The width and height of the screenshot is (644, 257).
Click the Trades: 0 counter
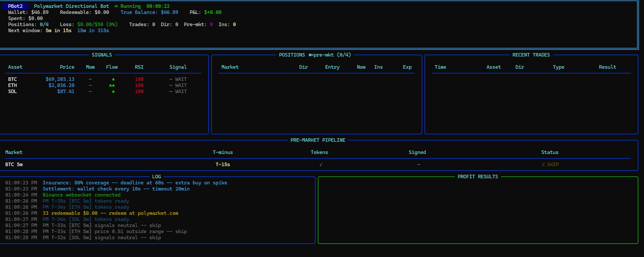click(x=142, y=24)
